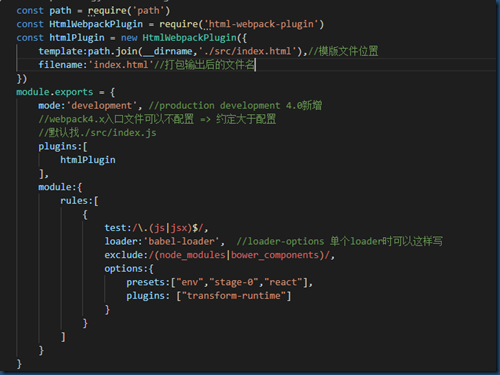Click the test regex /\.(js|jsx)$/
Screen dimensions: 500x375
(x=168, y=228)
